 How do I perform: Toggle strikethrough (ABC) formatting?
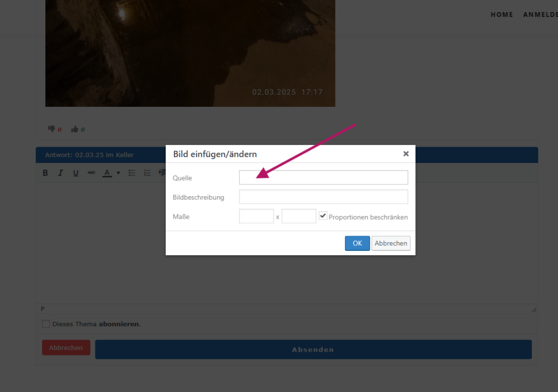[x=91, y=173]
